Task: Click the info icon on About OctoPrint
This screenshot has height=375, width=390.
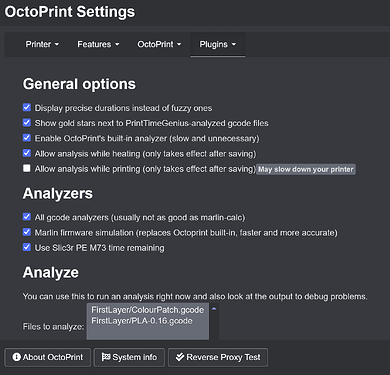Action: pos(16,357)
